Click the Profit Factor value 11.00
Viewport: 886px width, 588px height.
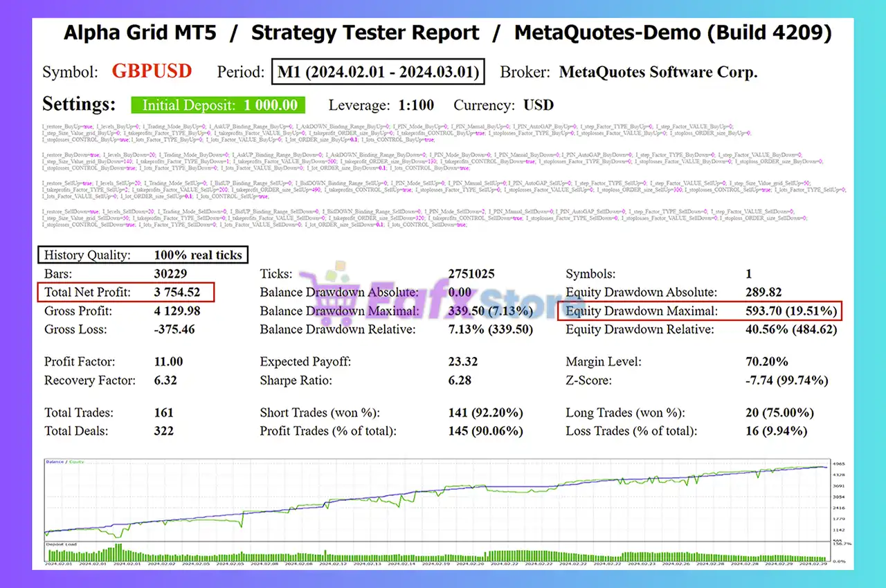168,362
